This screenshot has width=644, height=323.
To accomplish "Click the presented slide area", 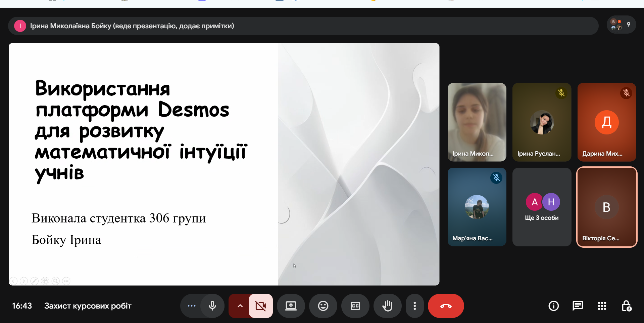I will 224,164.
